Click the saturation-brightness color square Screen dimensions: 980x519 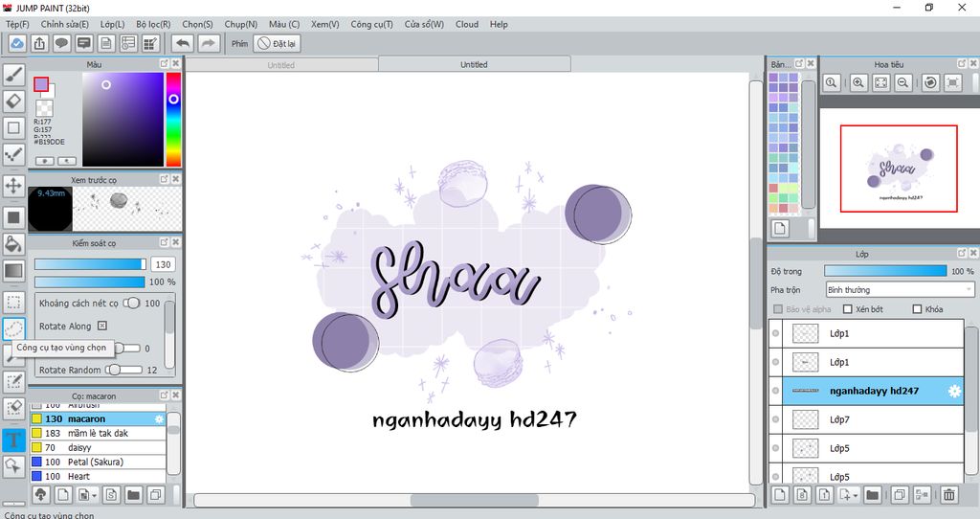(123, 120)
